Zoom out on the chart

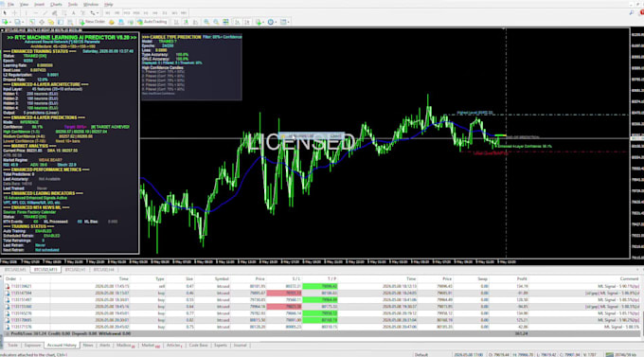(x=216, y=22)
